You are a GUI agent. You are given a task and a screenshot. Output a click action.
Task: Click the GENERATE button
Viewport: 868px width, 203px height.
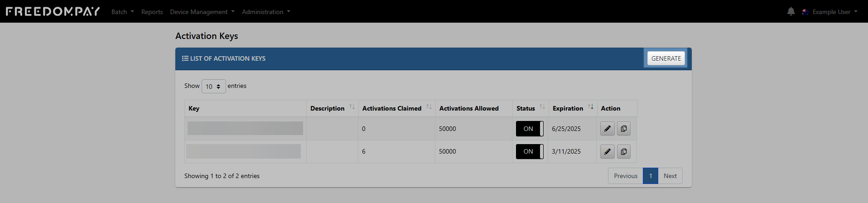coord(666,58)
